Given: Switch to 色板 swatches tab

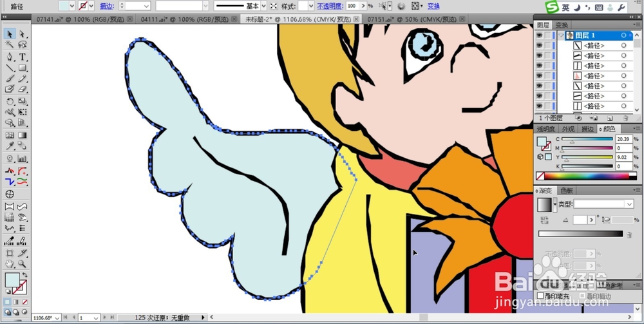Looking at the screenshot, I should [567, 191].
